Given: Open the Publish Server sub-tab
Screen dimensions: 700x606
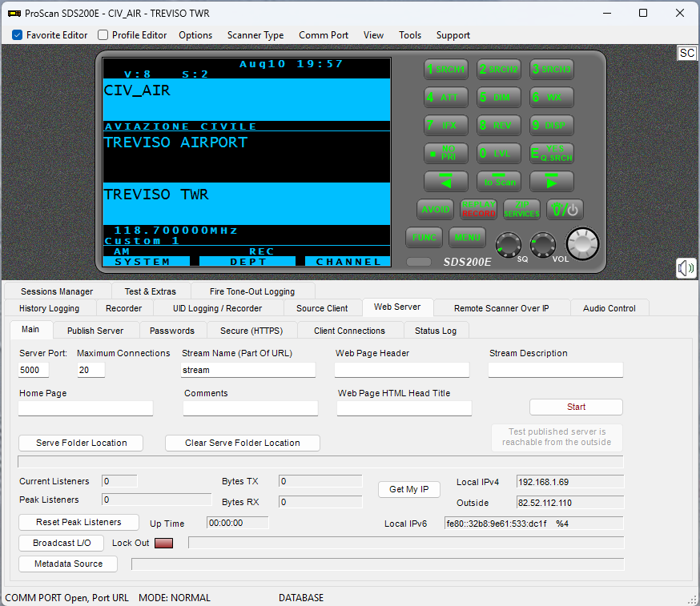Looking at the screenshot, I should tap(95, 331).
